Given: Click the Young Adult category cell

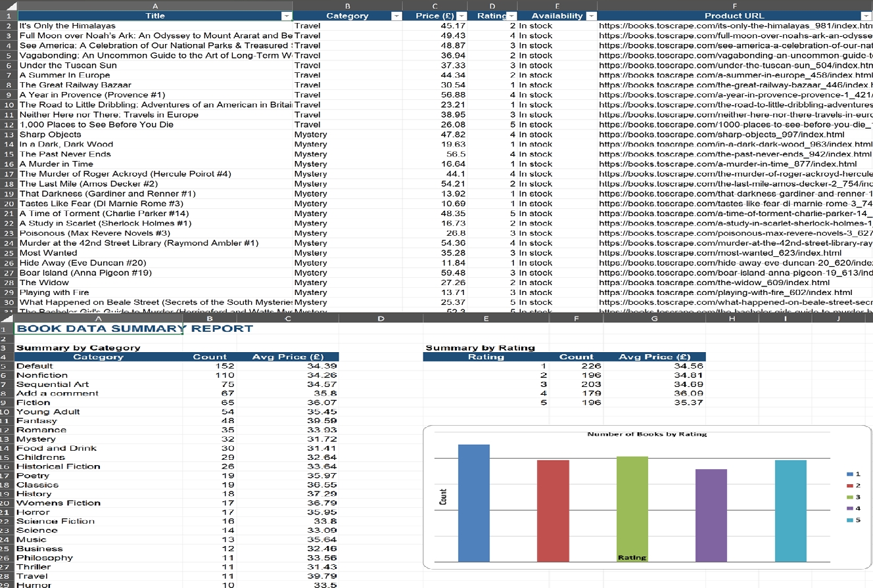Looking at the screenshot, I should pyautogui.click(x=98, y=412).
